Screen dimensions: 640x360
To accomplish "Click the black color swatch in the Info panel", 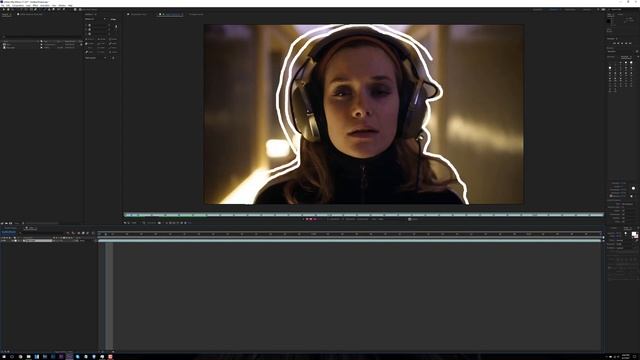I will point(609,21).
